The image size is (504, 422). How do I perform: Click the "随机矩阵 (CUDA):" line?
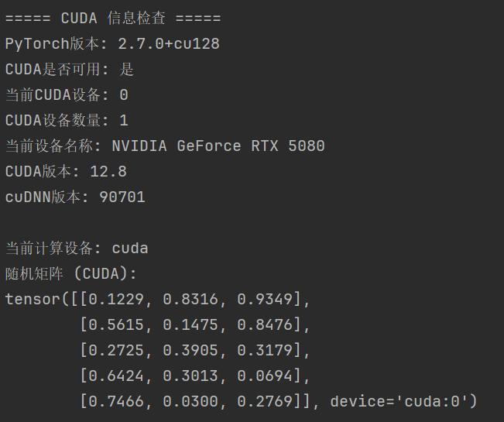pos(70,274)
